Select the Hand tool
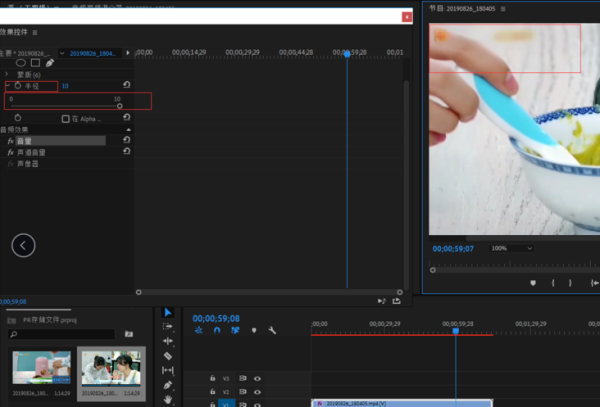The width and height of the screenshot is (600, 407). click(168, 400)
